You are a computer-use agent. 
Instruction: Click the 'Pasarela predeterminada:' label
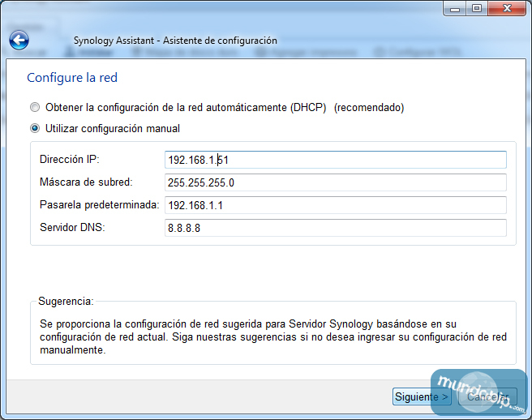click(x=100, y=205)
